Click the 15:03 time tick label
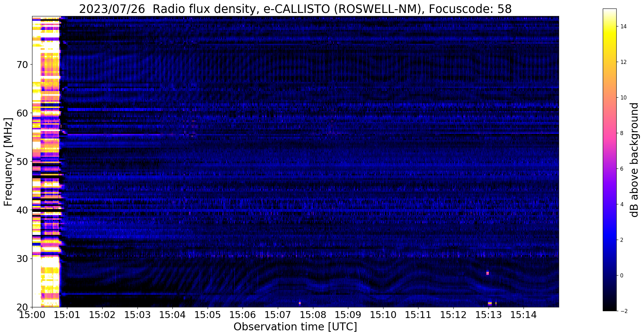644x336 pixels. [137, 315]
